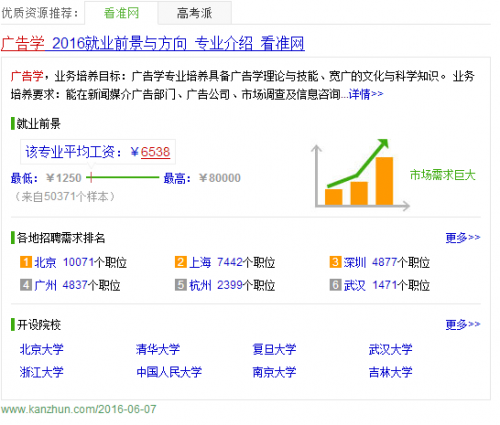Screen dimensions: 500x425
Task: Expand the description via 详情>> link
Action: [366, 94]
